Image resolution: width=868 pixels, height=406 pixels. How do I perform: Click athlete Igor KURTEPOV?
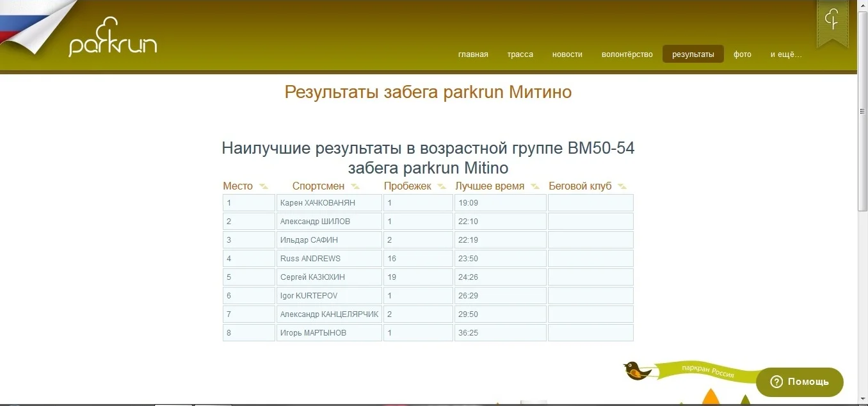(309, 296)
